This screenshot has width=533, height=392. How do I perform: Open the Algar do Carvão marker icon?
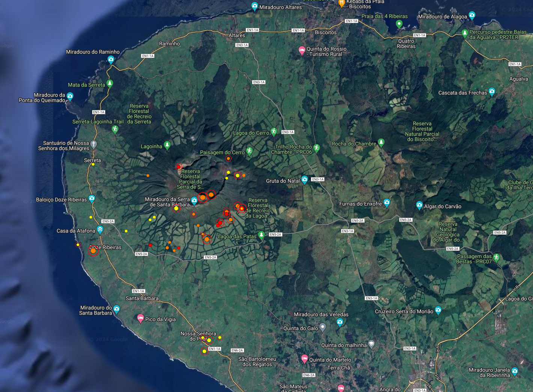click(419, 205)
